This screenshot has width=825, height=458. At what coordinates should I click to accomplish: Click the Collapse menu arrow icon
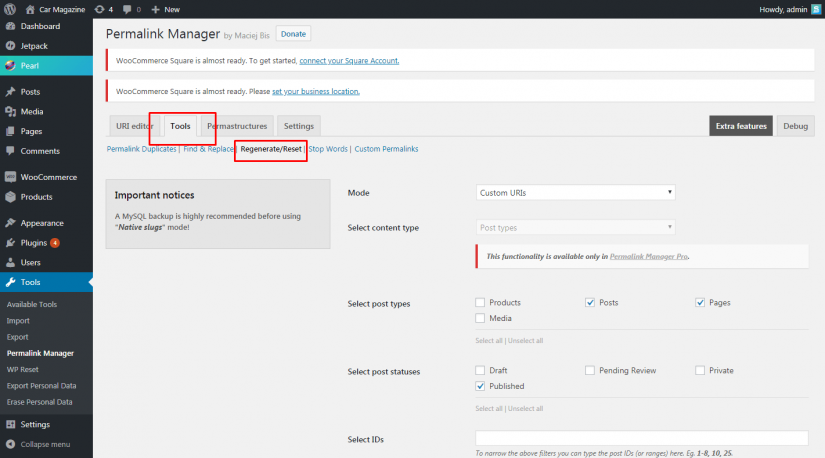point(11,444)
